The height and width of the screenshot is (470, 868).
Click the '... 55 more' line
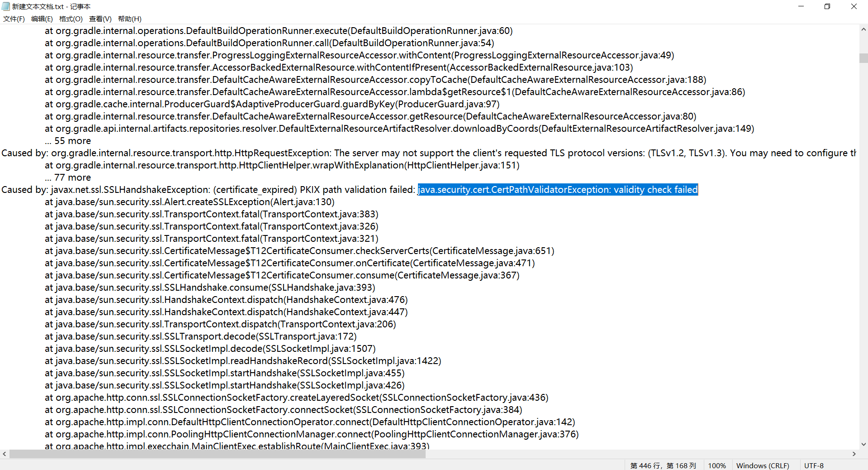click(68, 141)
